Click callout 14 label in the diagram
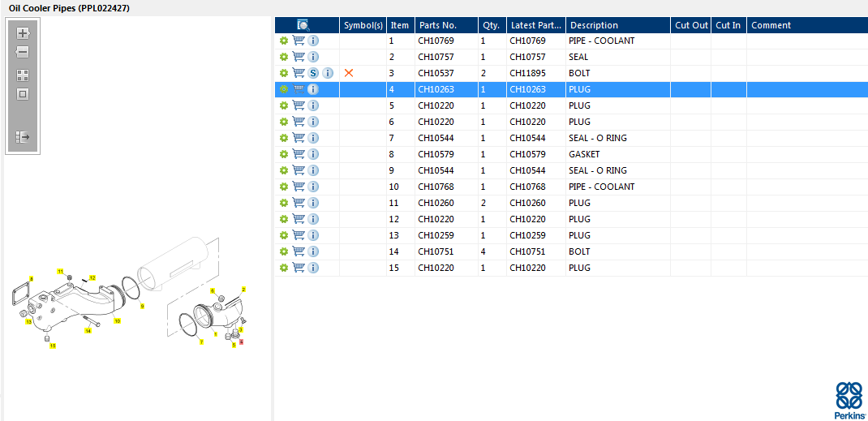The width and height of the screenshot is (868, 421). pos(88,331)
